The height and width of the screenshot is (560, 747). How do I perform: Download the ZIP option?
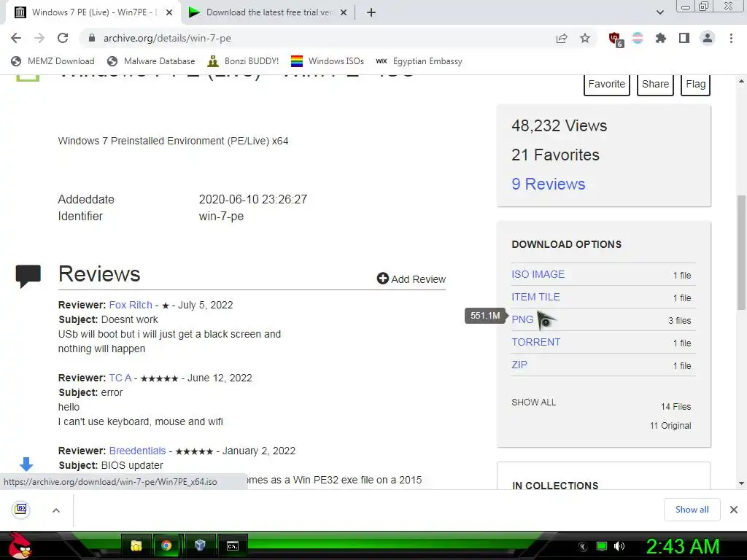(x=519, y=365)
